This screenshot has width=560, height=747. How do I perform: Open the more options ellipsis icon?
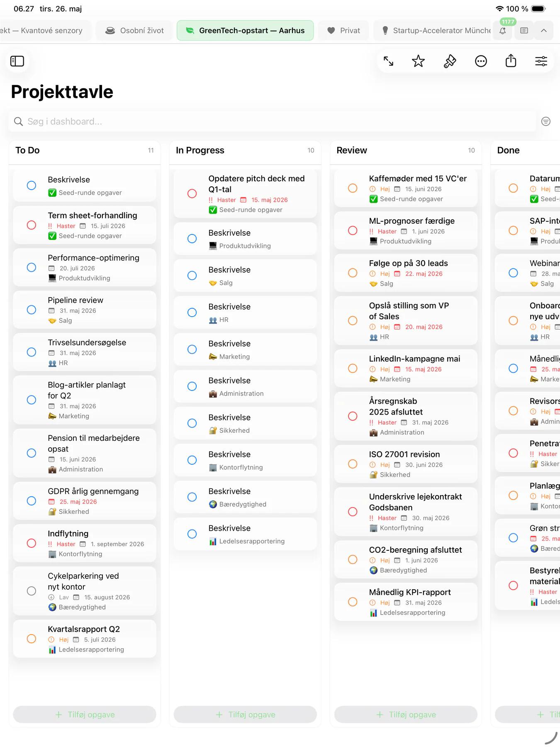coord(481,61)
